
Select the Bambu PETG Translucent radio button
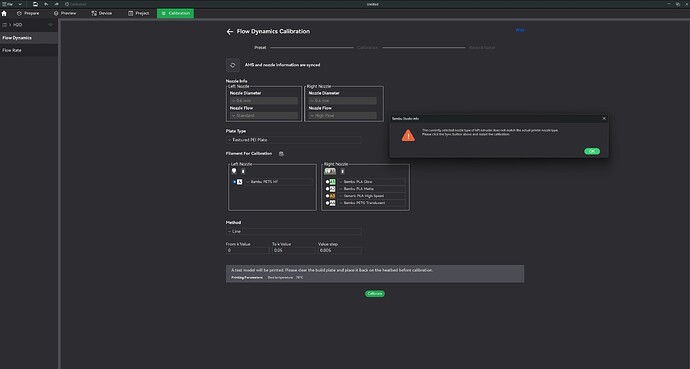pos(327,203)
